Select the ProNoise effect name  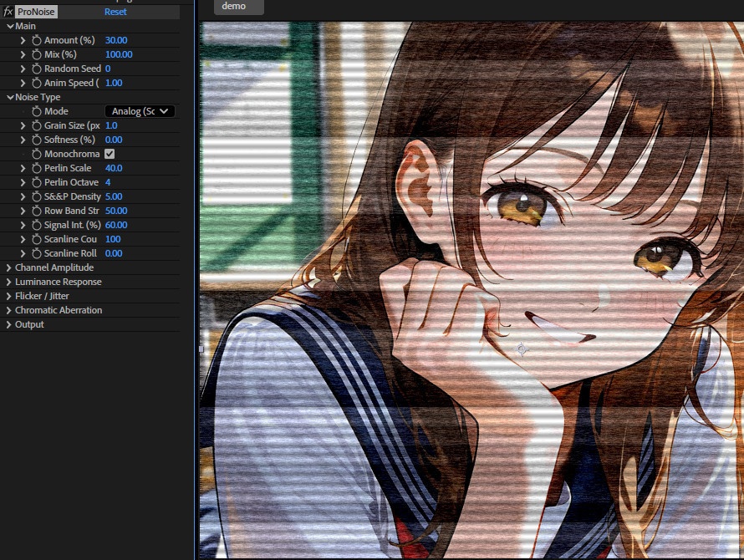point(36,12)
